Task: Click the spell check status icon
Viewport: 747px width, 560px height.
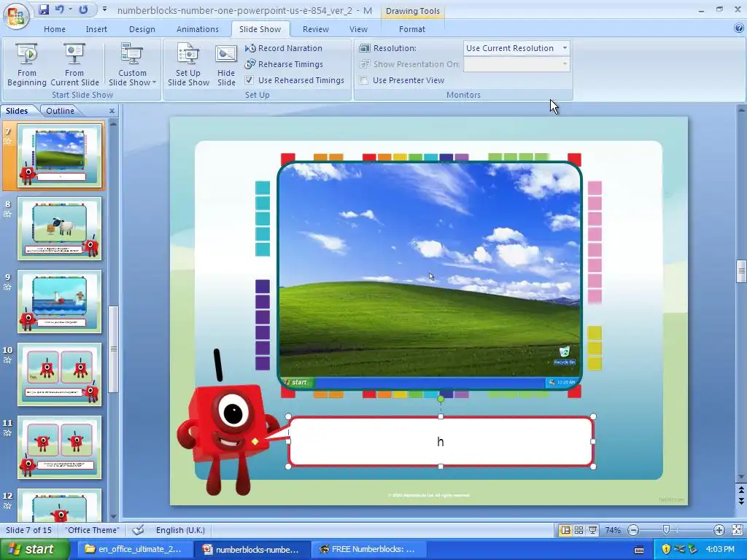Action: (138, 530)
